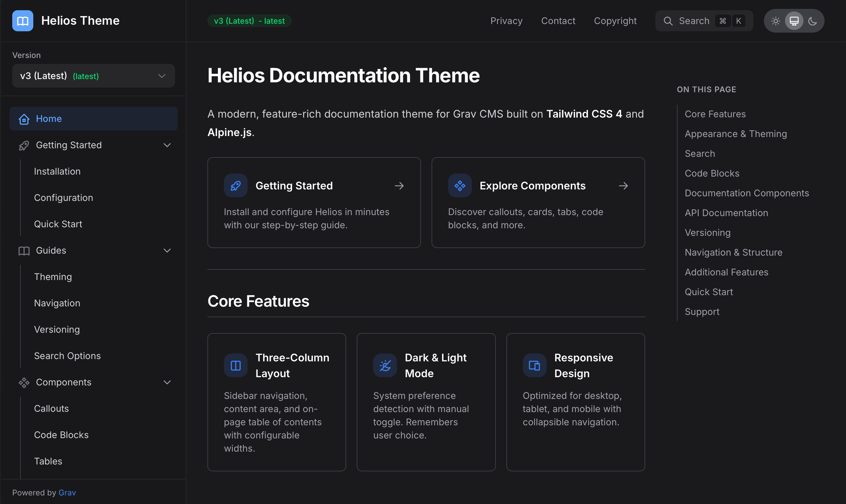The width and height of the screenshot is (846, 504).
Task: Open Installation page in sidebar
Action: click(x=57, y=172)
